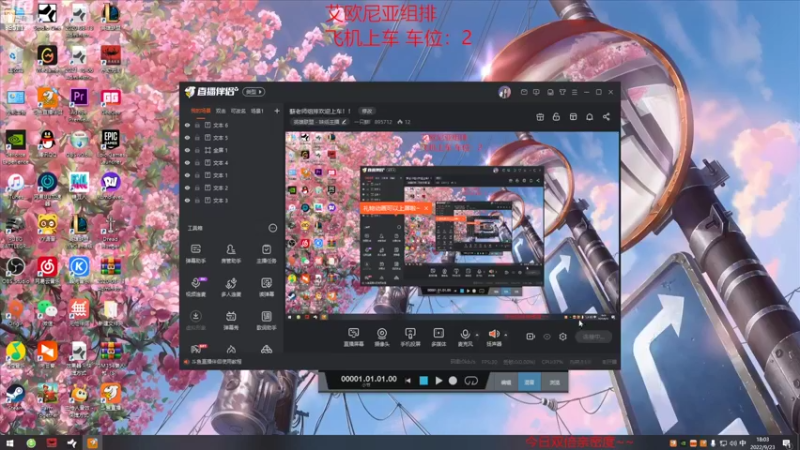The width and height of the screenshot is (800, 450).
Task: Add a 摄像头 camera source
Action: [382, 337]
